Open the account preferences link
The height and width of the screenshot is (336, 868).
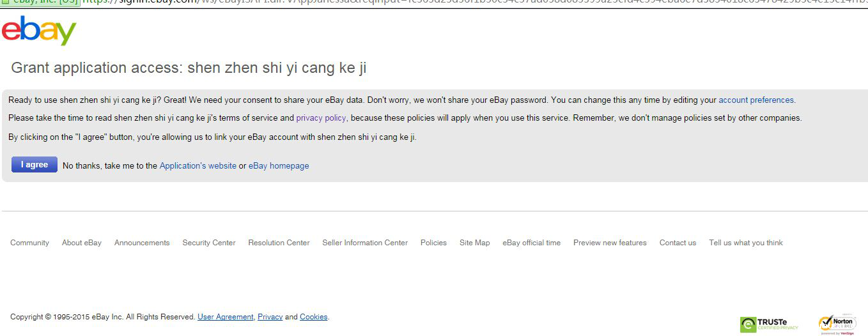coord(756,100)
